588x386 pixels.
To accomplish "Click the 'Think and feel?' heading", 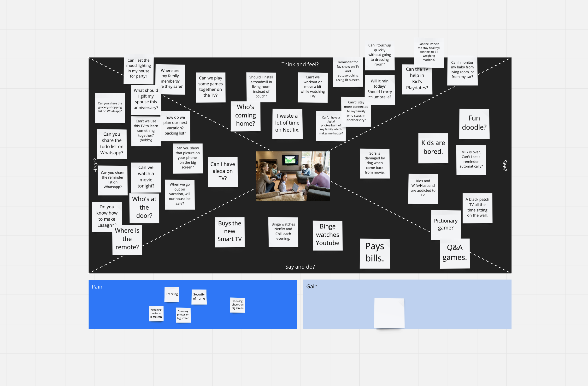I will [300, 65].
